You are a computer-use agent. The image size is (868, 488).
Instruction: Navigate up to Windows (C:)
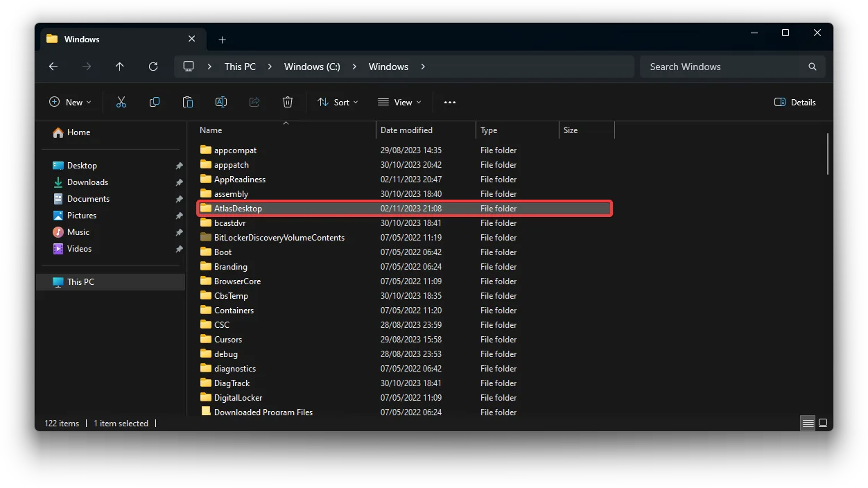pyautogui.click(x=119, y=67)
